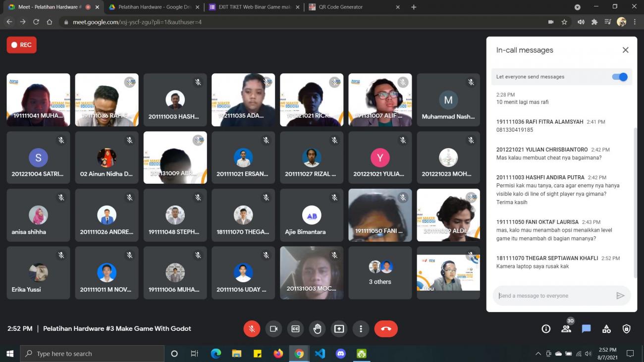Expand the 3 others participant tile

coord(380,273)
